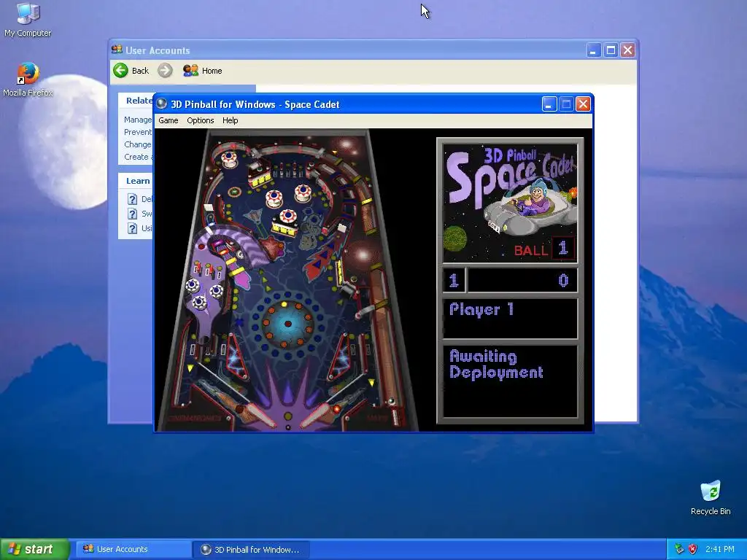Switch to 3D Pinball taskbar button
The height and width of the screenshot is (560, 747).
pyautogui.click(x=251, y=549)
